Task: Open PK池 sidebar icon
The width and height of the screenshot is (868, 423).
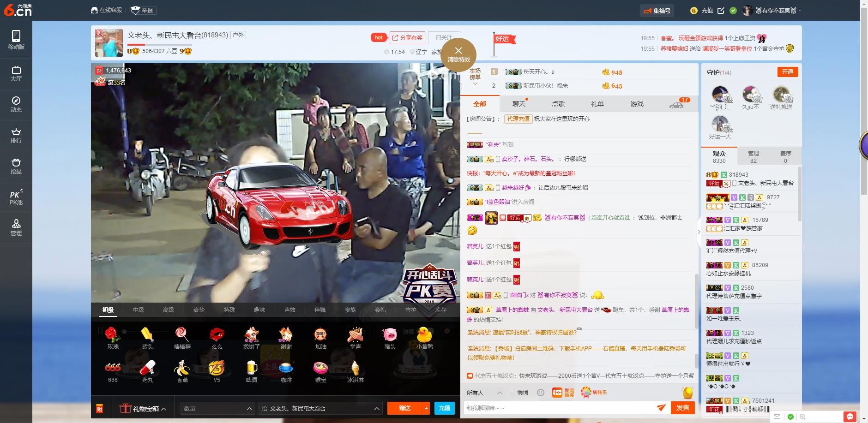Action: (16, 197)
